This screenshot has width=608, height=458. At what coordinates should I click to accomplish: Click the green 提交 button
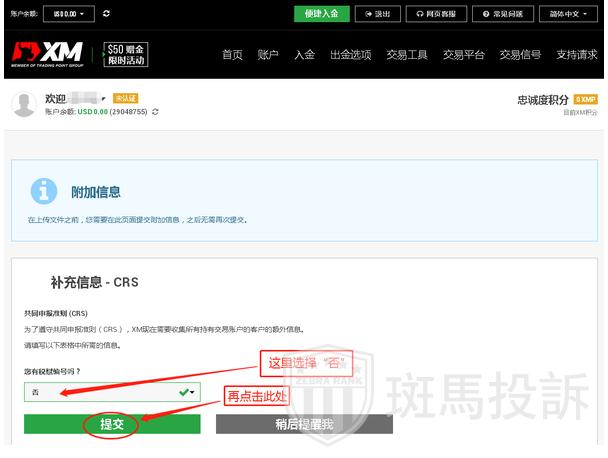click(x=111, y=424)
